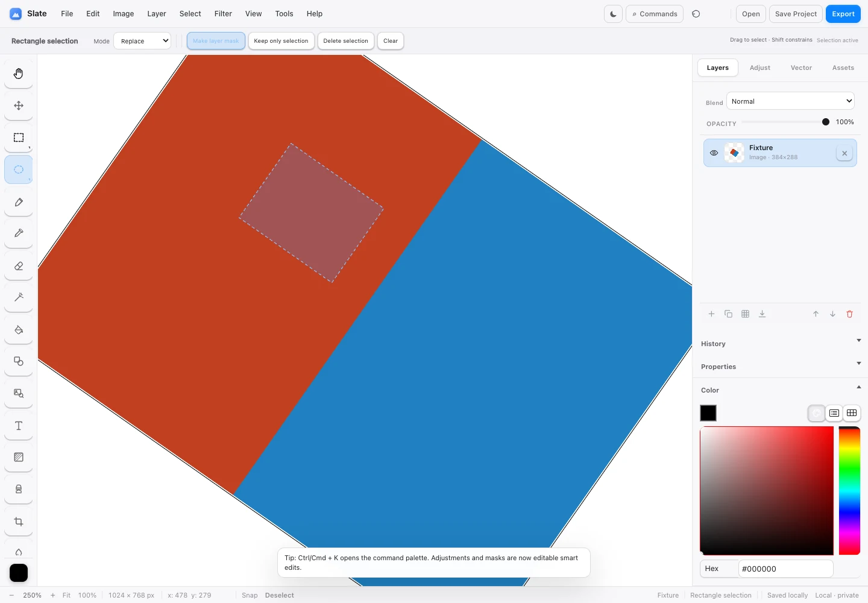The width and height of the screenshot is (868, 603).
Task: Select the Eraser tool
Action: [19, 266]
